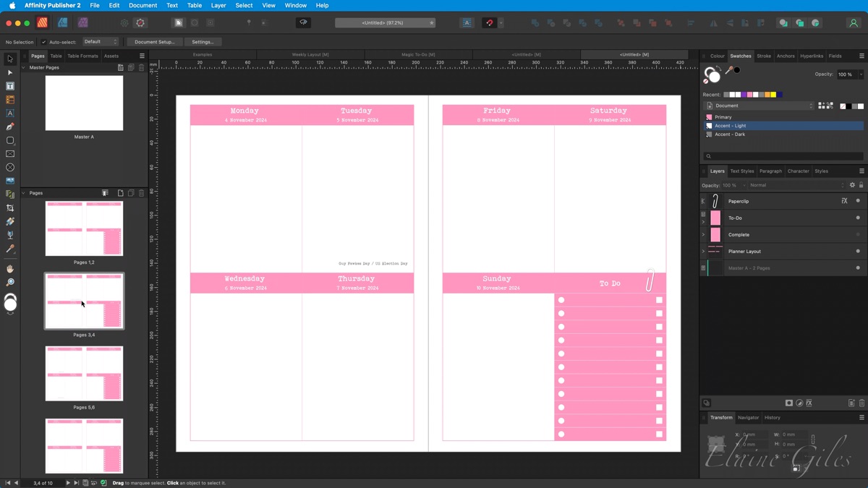The width and height of the screenshot is (868, 488).
Task: Switch to the Photo persona icon
Action: point(83,23)
